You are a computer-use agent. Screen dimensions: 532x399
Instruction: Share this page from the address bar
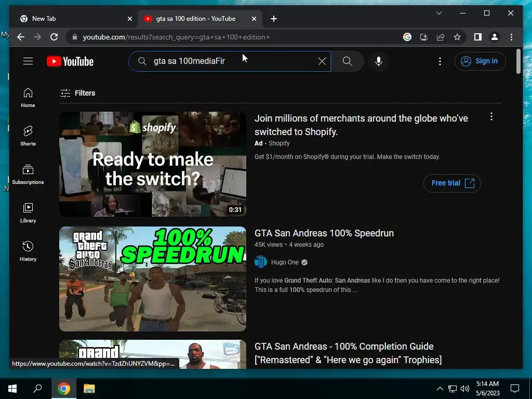[441, 37]
